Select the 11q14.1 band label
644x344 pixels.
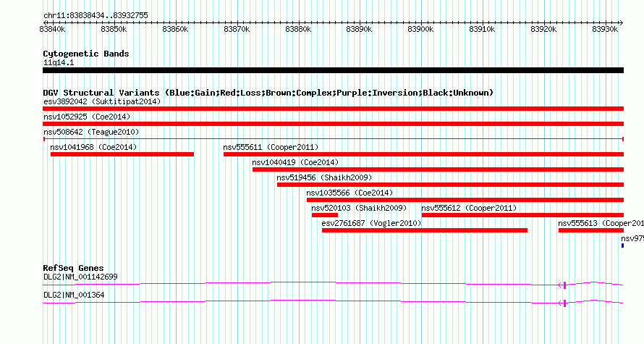click(59, 62)
